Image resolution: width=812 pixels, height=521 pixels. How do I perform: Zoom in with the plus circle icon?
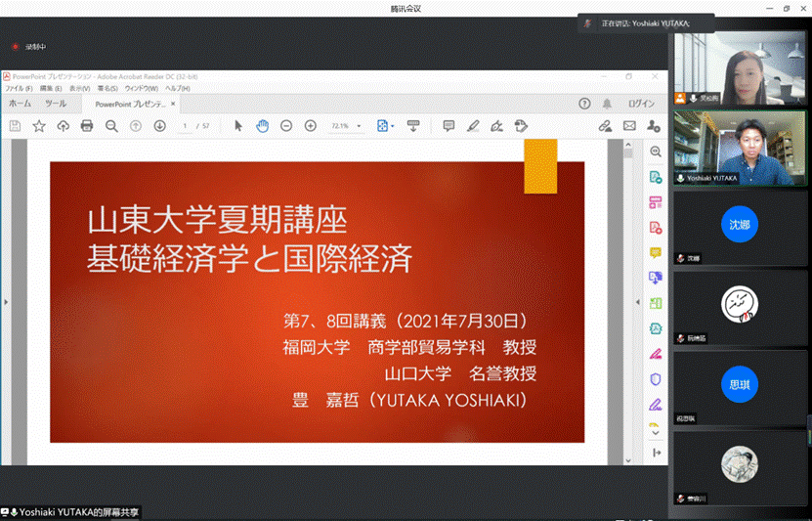click(311, 126)
